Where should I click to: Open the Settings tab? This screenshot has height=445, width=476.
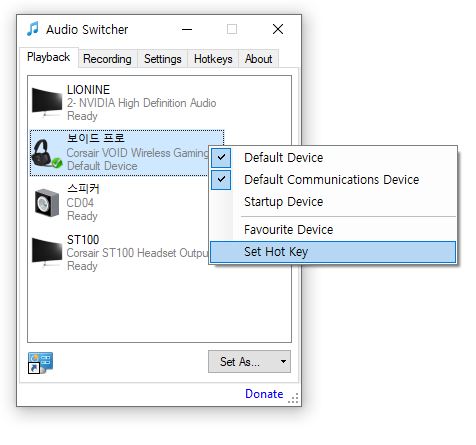163,59
